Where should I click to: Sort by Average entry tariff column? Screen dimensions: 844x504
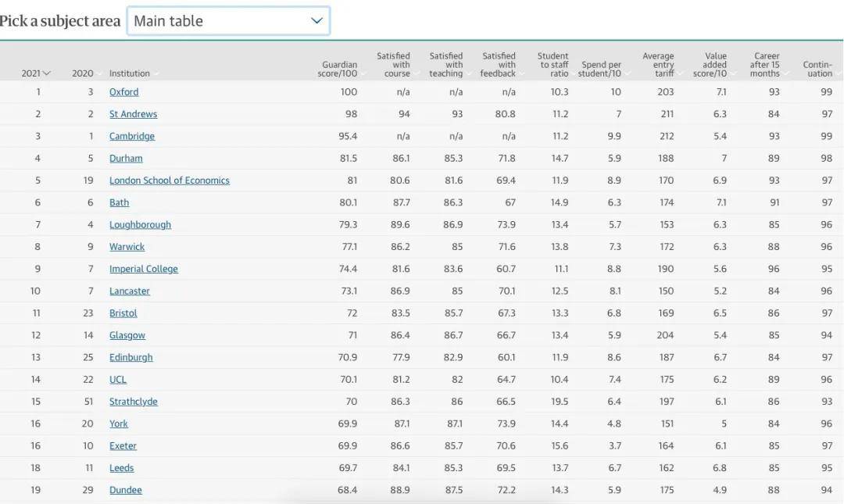[x=658, y=65]
